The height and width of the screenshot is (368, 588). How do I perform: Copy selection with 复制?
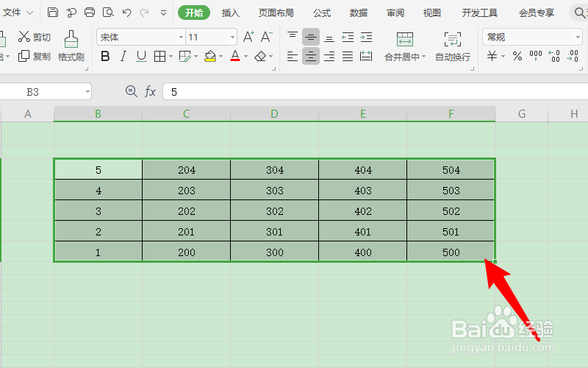click(x=34, y=57)
